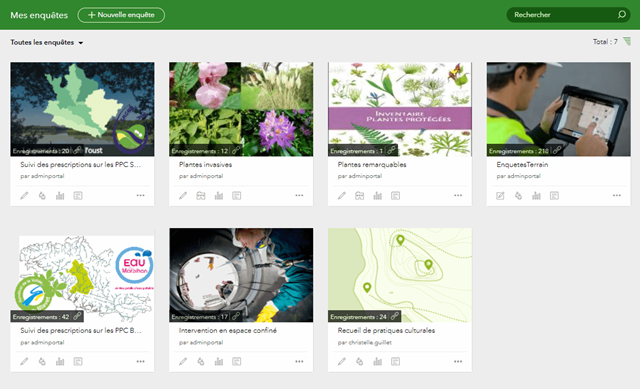
Task: Click the link icon beside Enregistrements : 24
Action: [x=394, y=316]
